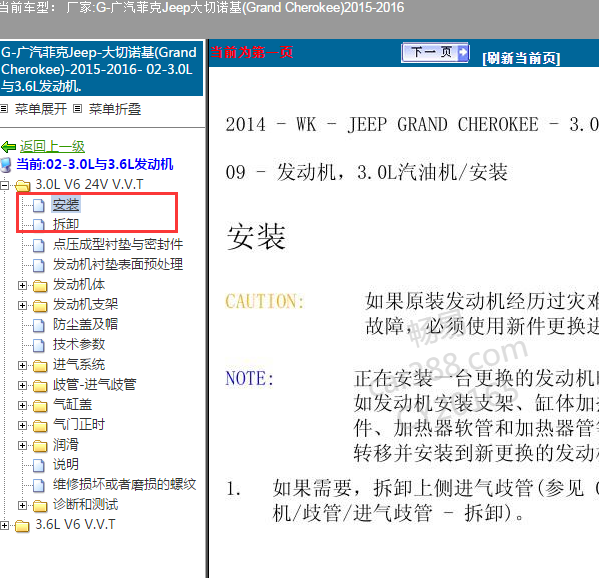Click the 菜单折叠 collapse-all icon
Image resolution: width=599 pixels, height=578 pixels.
click(x=78, y=109)
